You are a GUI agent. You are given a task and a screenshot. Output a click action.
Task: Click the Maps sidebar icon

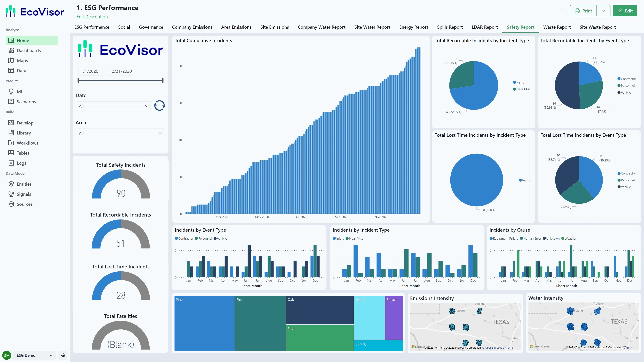click(x=11, y=60)
